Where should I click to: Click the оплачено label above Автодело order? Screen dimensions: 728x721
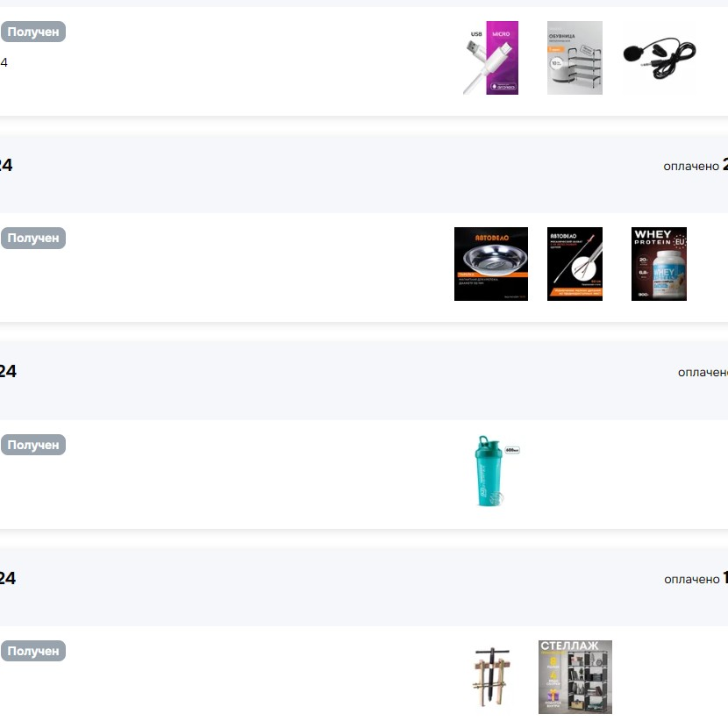tap(691, 166)
